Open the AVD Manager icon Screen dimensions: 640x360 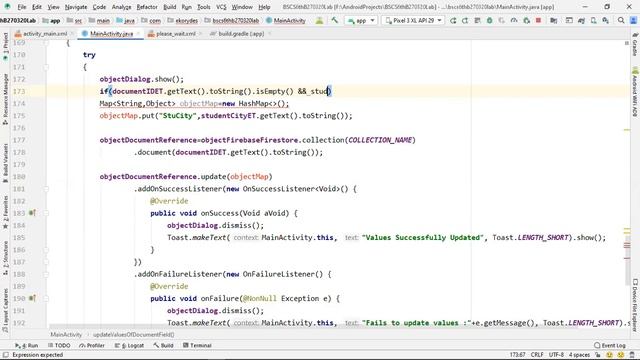(x=593, y=20)
